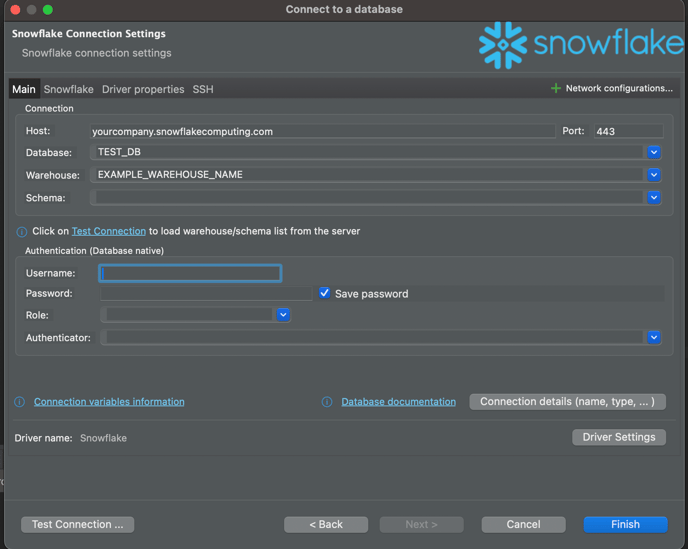Click the green macOS zoom window button
688x549 pixels.
(48, 10)
